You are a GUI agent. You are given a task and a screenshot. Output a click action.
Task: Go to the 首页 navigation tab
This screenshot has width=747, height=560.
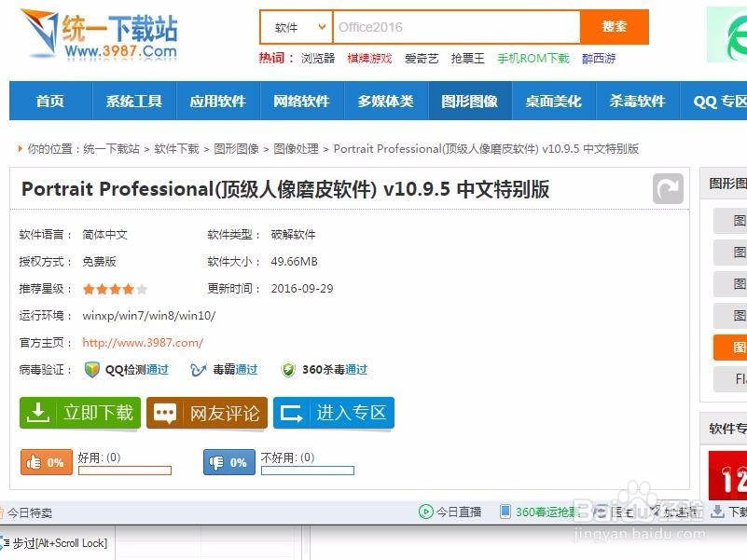pyautogui.click(x=50, y=101)
